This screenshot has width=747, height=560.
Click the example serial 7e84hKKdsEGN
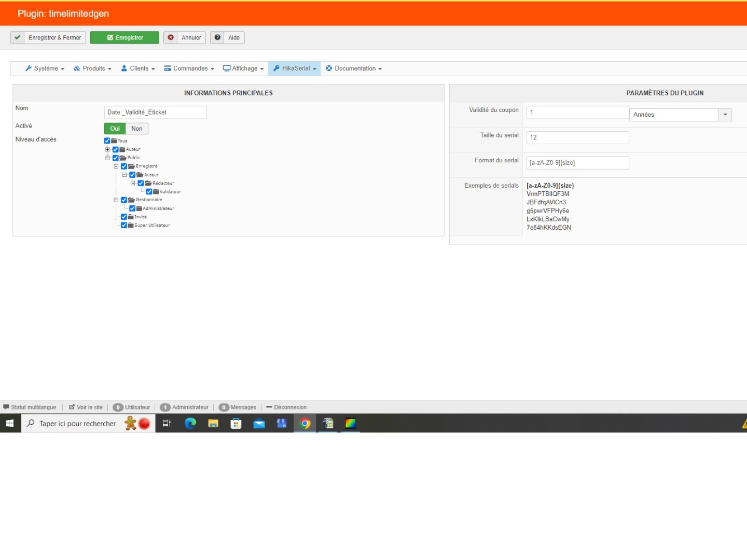point(549,228)
